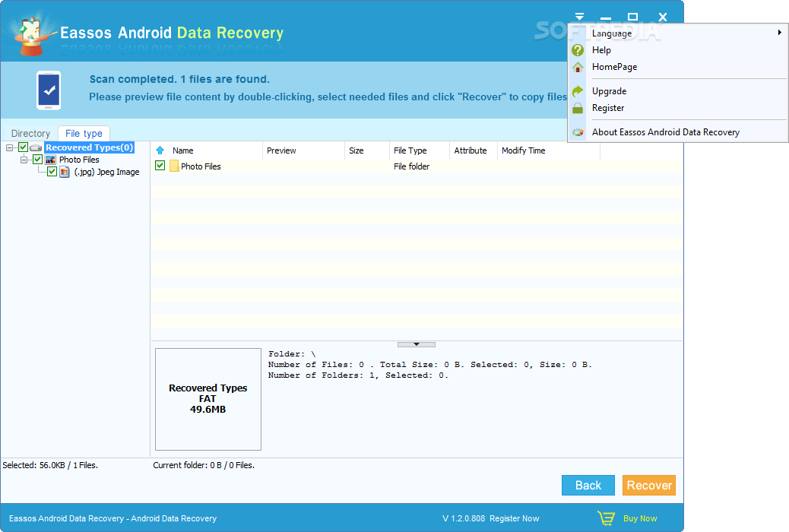Screen dimensions: 789x532
Task: Sort by the Size column header
Action: [367, 150]
